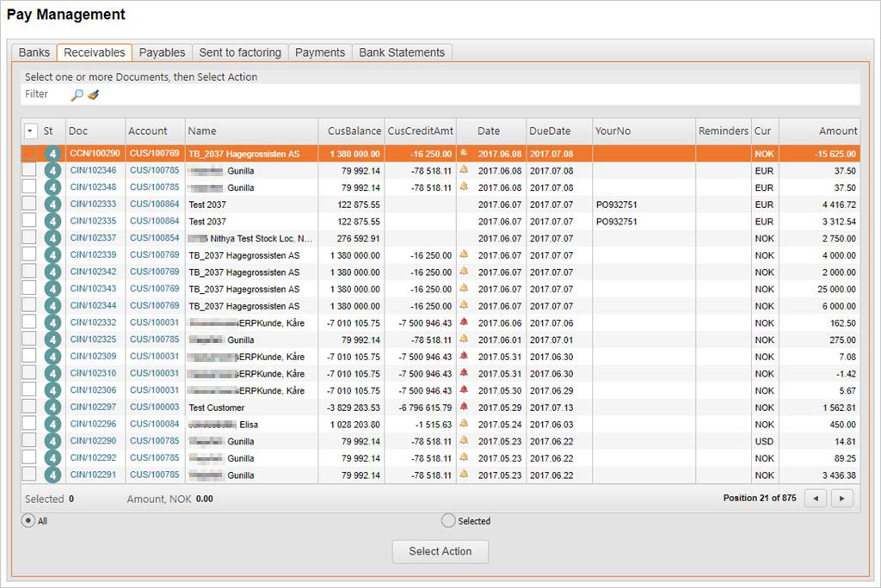Choose the 'All' radio button

28,520
